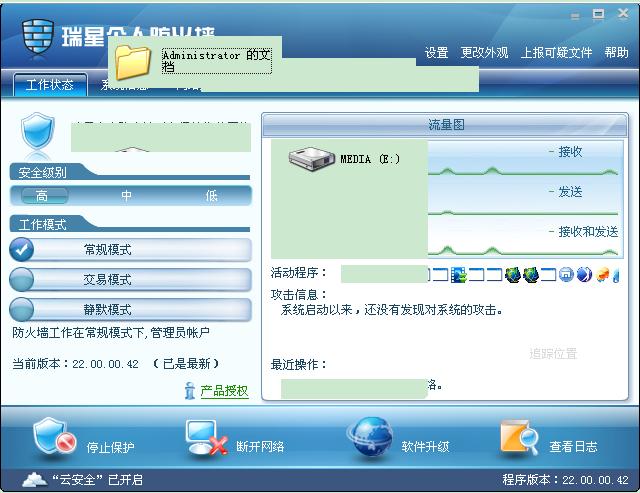
Task: Click the 软件升级 globe icon
Action: tap(371, 437)
